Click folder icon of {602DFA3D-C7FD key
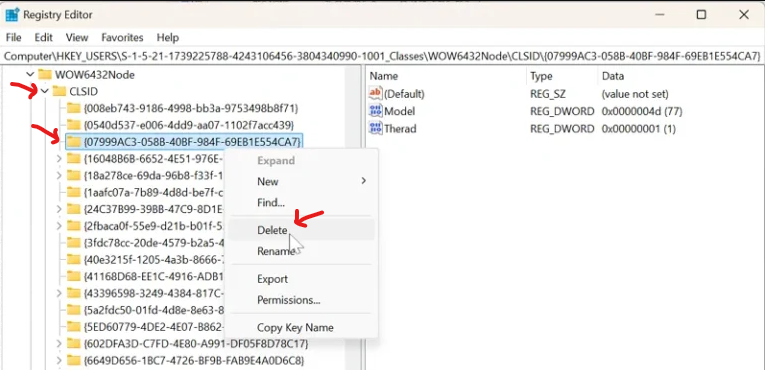 point(73,343)
